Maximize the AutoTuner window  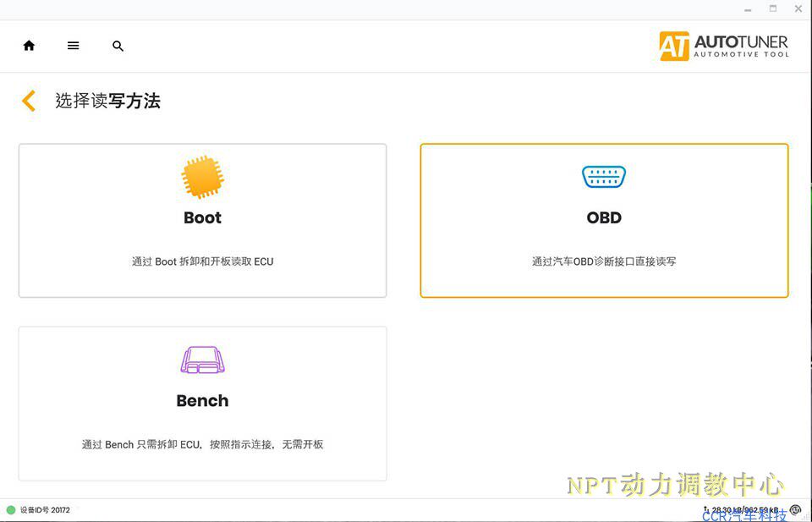773,8
